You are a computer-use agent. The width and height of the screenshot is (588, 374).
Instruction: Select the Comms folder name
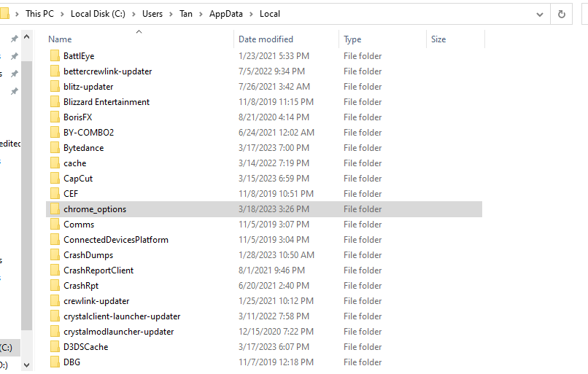pyautogui.click(x=79, y=225)
